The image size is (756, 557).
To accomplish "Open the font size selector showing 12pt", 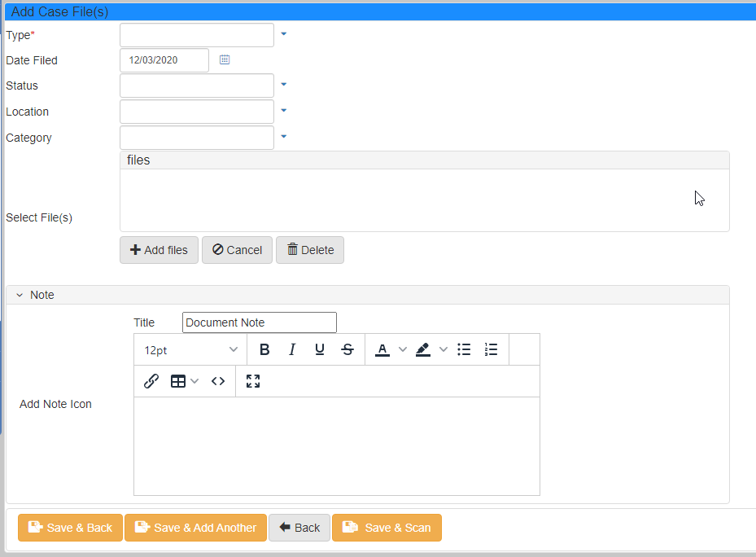I will [190, 349].
